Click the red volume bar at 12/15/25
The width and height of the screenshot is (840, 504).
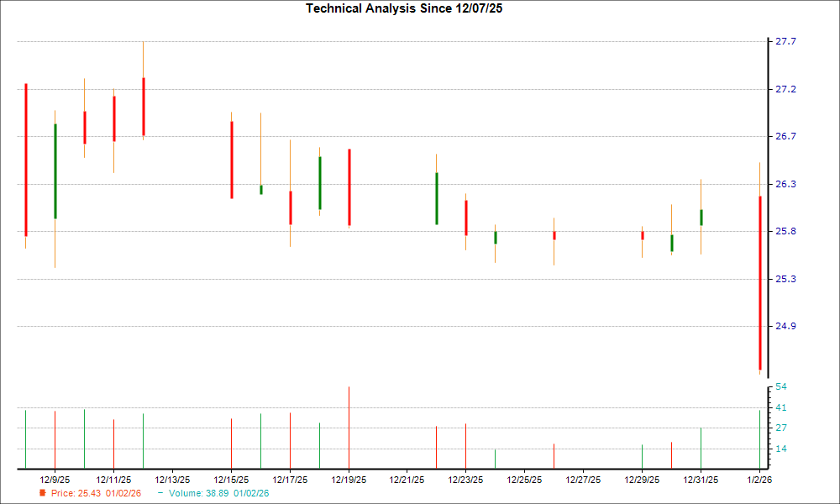click(x=232, y=444)
